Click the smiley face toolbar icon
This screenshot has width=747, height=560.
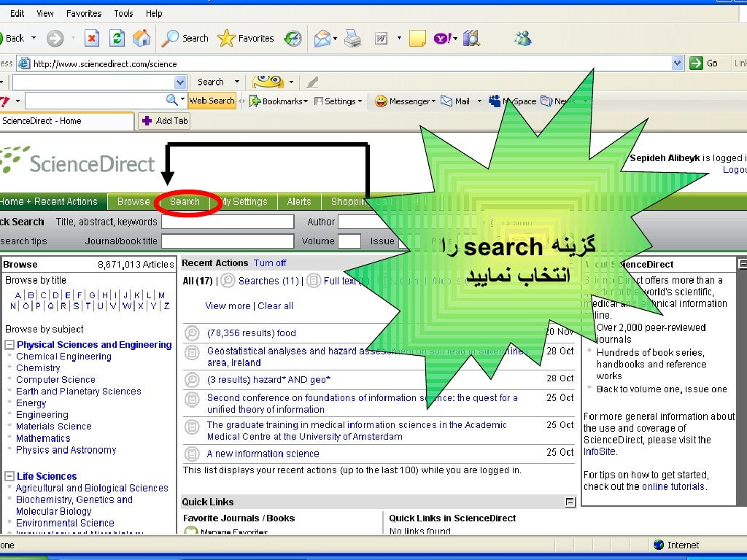(x=268, y=82)
